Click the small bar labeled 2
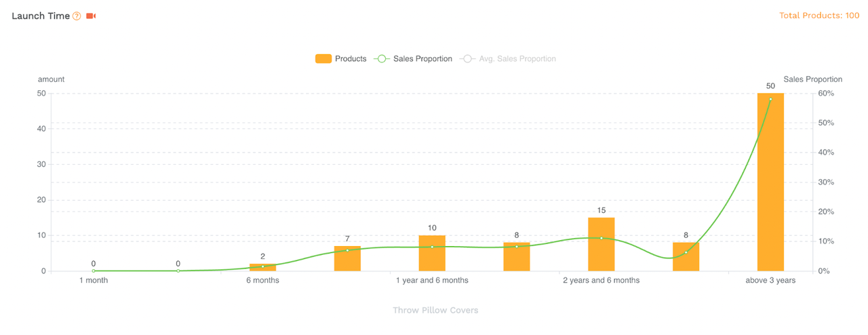The image size is (868, 335). 262,267
